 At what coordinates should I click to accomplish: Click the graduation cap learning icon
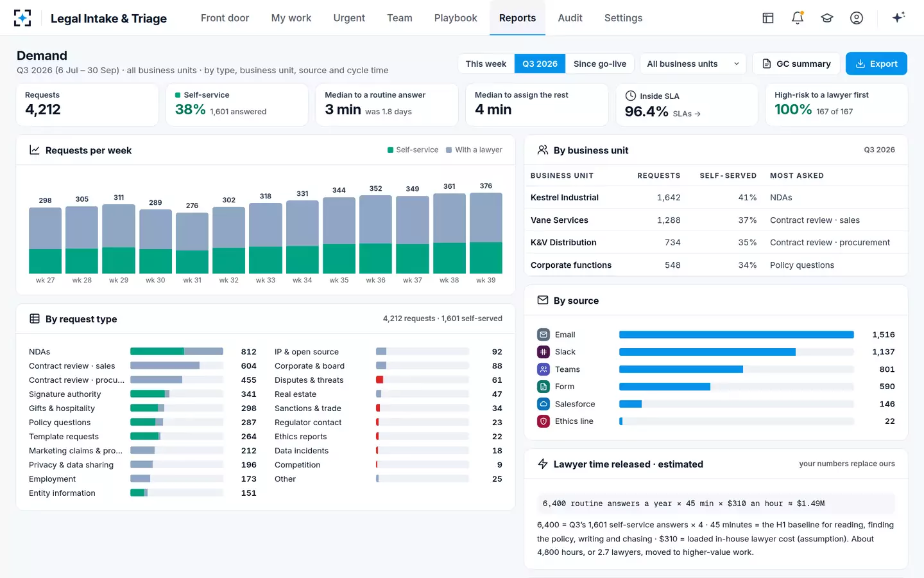point(827,18)
